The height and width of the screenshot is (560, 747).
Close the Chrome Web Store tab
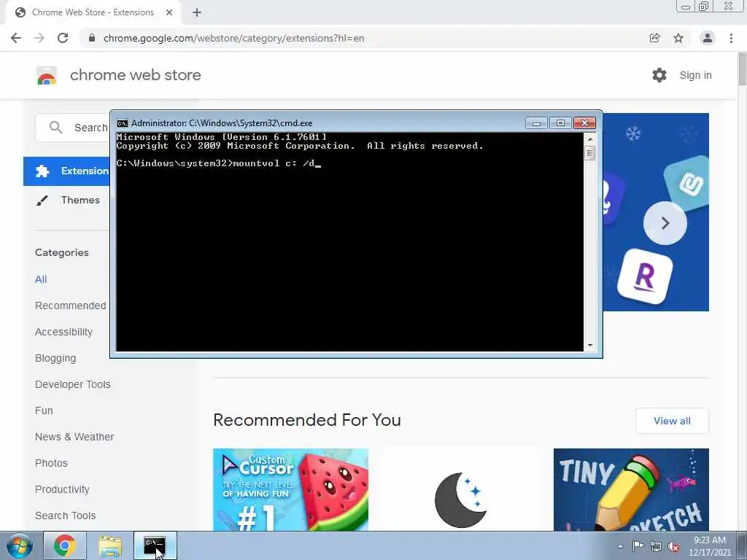pyautogui.click(x=169, y=12)
